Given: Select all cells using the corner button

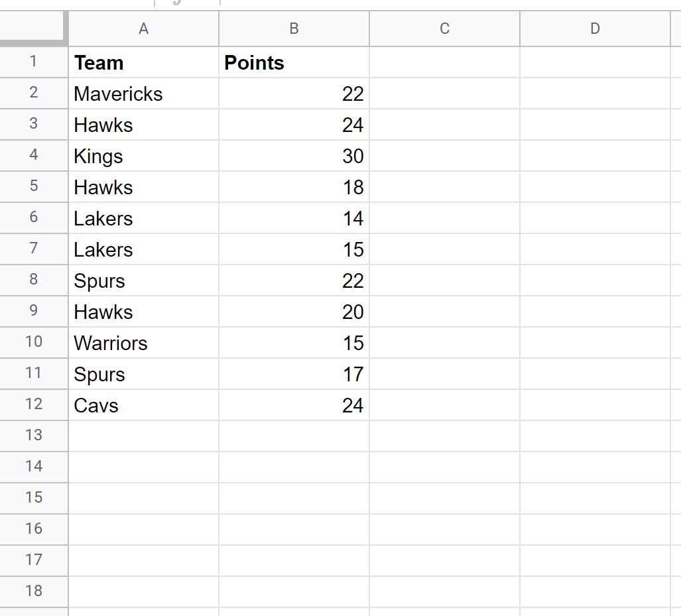Looking at the screenshot, I should point(33,29).
